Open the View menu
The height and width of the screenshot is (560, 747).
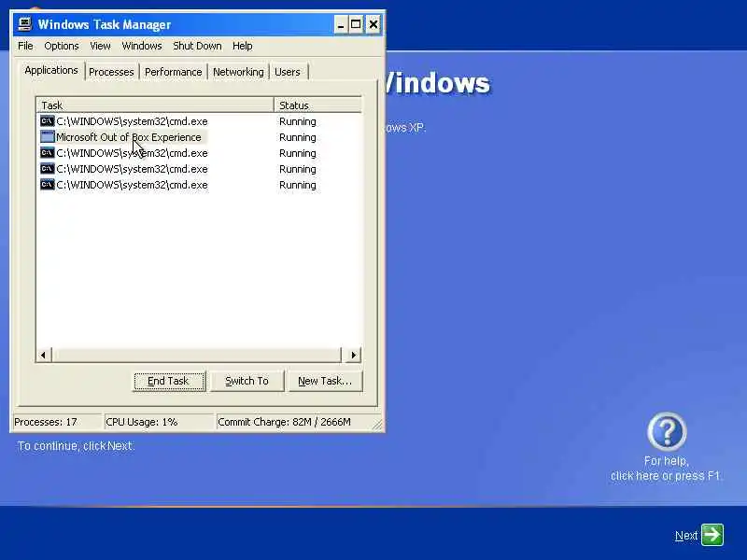pos(100,46)
